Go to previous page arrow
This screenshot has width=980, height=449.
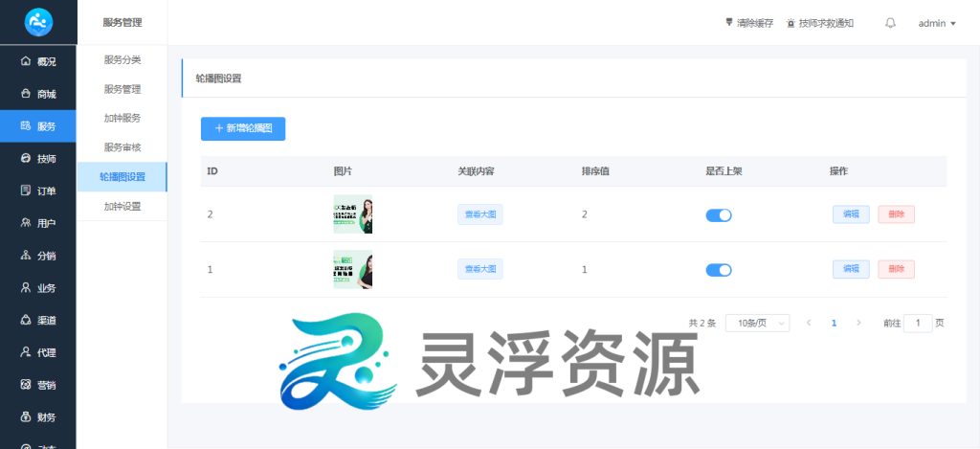coord(810,324)
